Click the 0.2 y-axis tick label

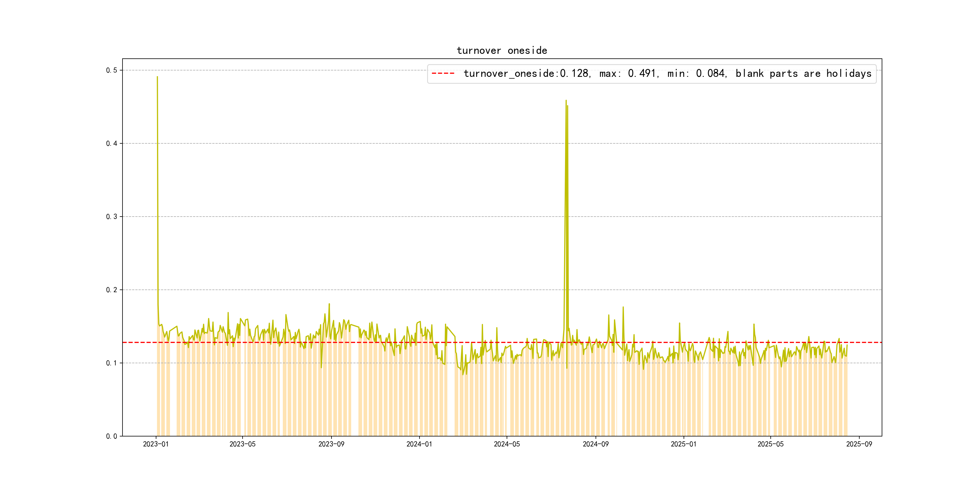(x=112, y=290)
